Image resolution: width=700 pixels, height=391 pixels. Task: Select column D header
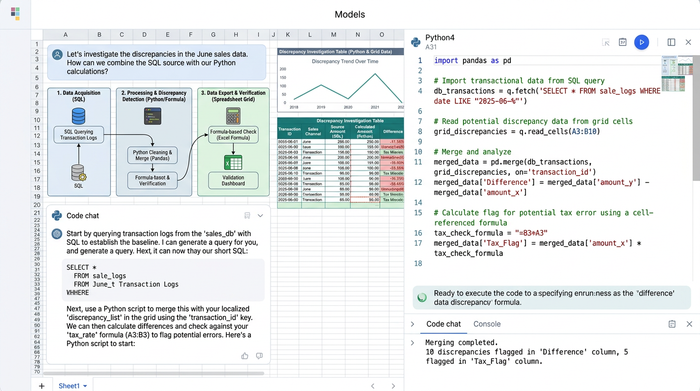(144, 34)
